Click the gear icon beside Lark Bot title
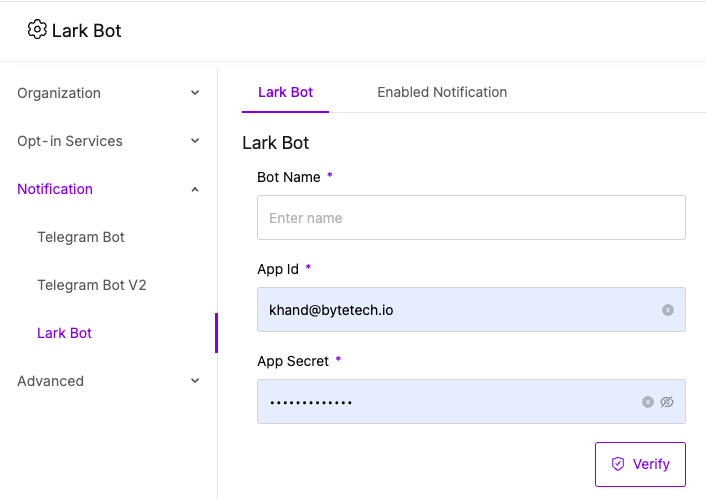 point(37,30)
